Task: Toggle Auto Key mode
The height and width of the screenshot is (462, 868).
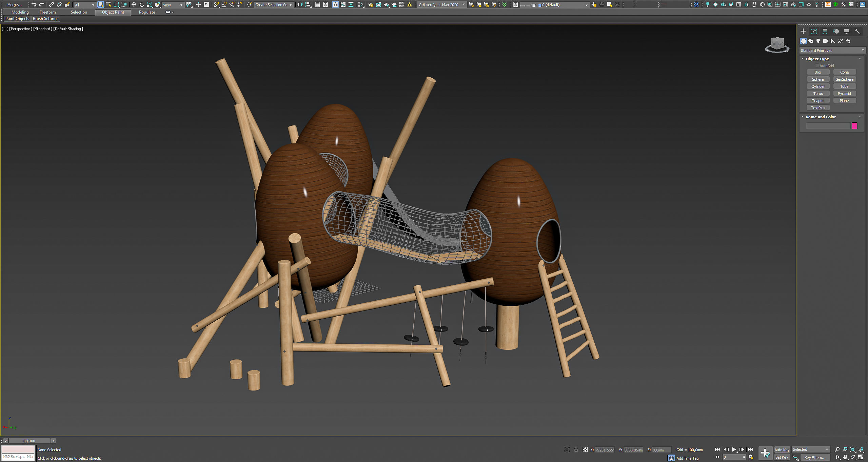Action: [x=782, y=450]
